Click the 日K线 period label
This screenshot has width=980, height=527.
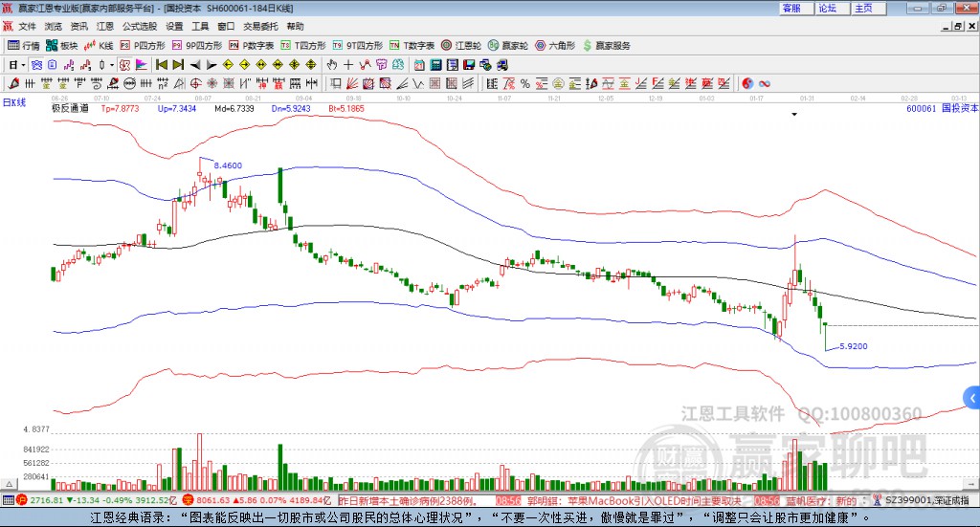point(14,102)
